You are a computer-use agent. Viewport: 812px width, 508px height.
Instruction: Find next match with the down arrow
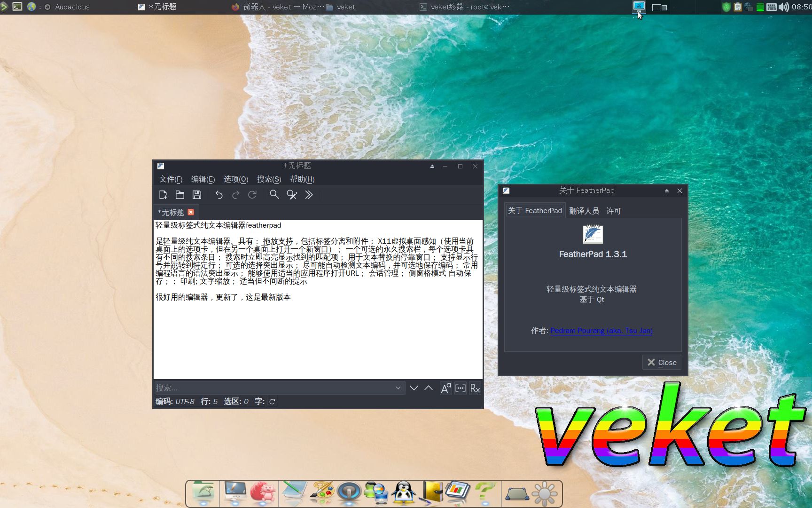414,388
